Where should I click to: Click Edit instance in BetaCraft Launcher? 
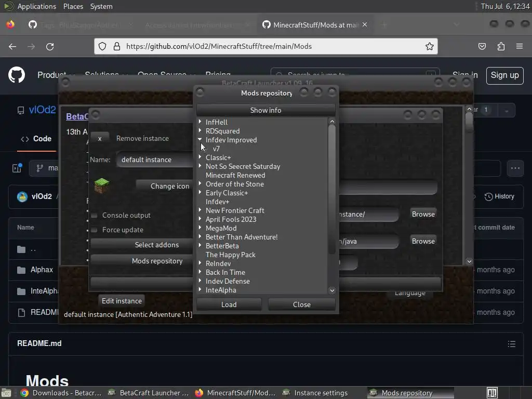point(122,301)
